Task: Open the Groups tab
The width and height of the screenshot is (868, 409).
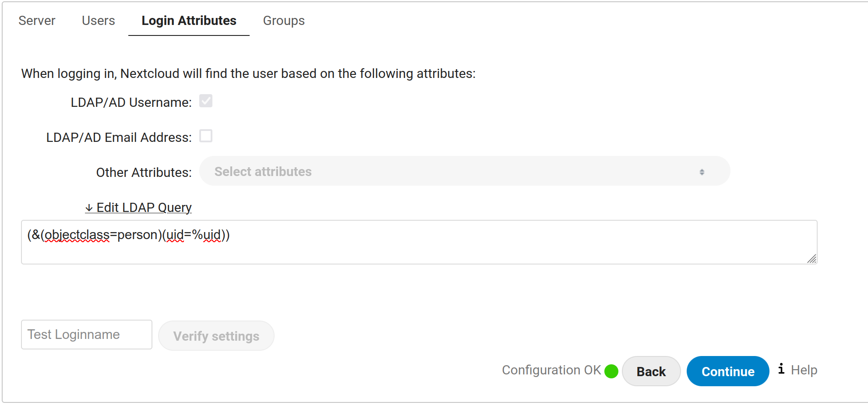Action: [283, 20]
